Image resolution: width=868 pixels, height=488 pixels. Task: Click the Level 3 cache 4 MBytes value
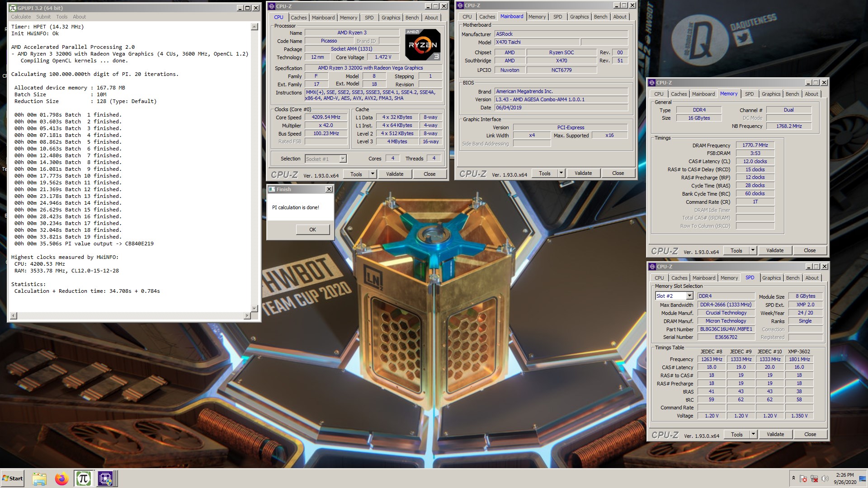[x=397, y=141]
